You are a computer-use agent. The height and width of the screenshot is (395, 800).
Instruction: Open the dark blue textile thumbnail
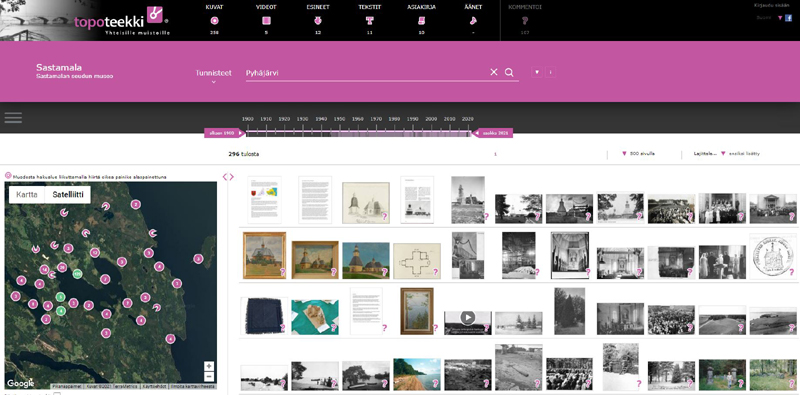(264, 316)
